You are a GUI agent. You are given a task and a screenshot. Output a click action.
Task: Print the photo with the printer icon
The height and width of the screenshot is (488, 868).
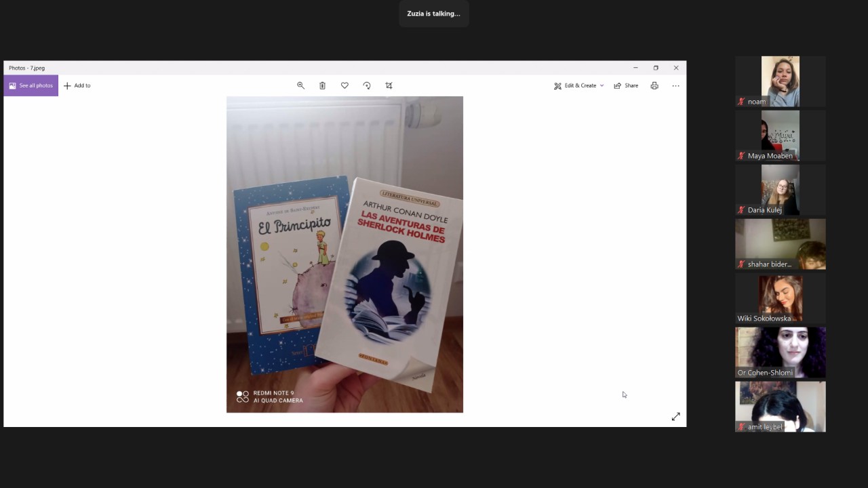coord(654,85)
